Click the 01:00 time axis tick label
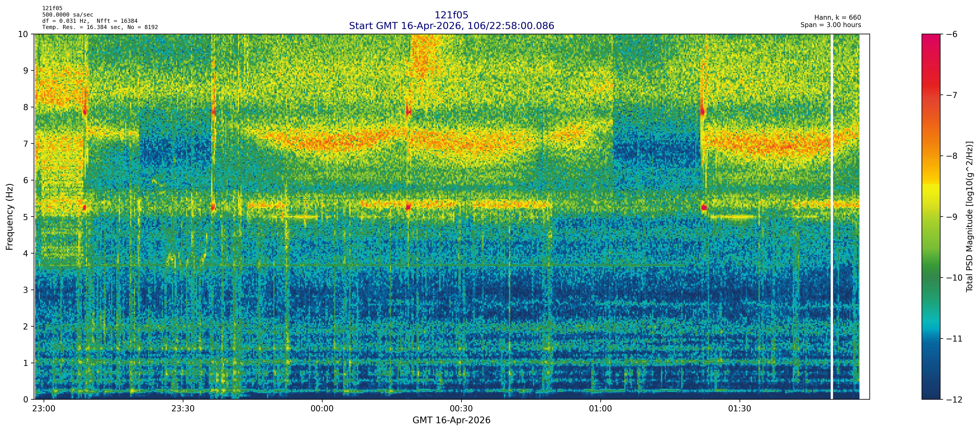This screenshot has width=980, height=431. [600, 409]
